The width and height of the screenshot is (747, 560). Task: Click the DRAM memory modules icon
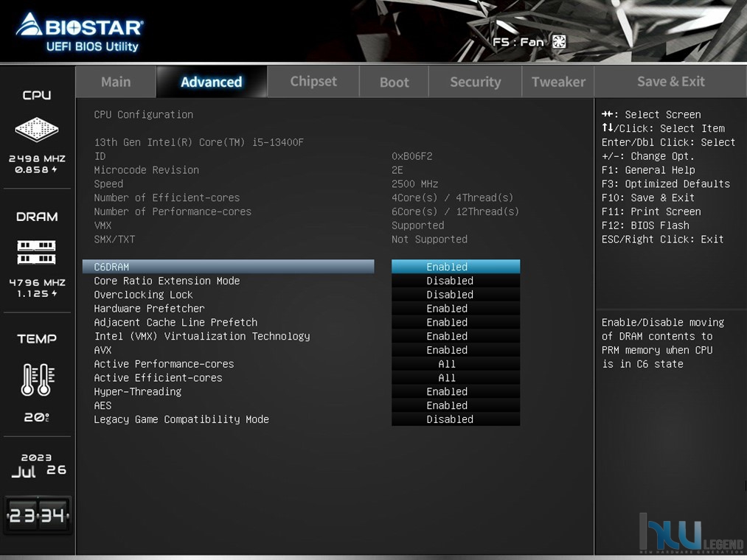point(37,252)
